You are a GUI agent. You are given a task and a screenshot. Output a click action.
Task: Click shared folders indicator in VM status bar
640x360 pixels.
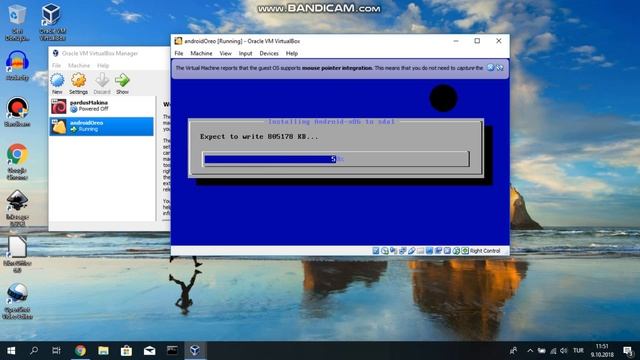point(420,251)
